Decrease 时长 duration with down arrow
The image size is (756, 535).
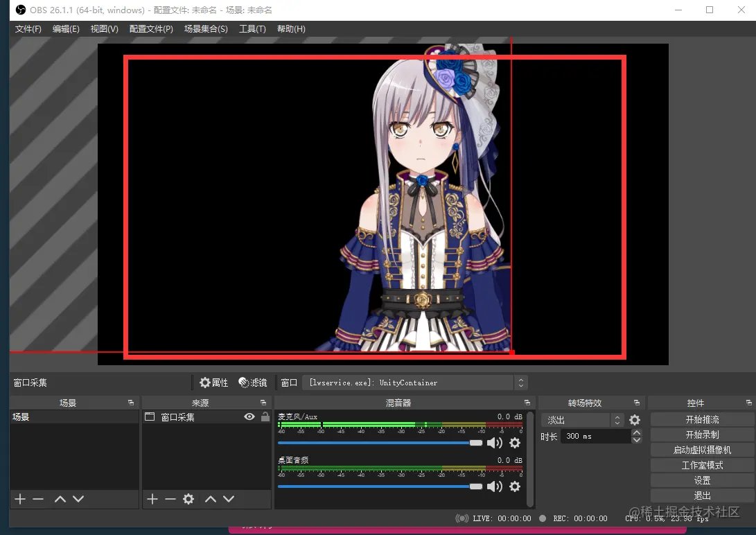click(x=636, y=439)
